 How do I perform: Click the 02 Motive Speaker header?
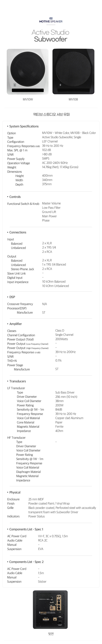coord(51,20)
